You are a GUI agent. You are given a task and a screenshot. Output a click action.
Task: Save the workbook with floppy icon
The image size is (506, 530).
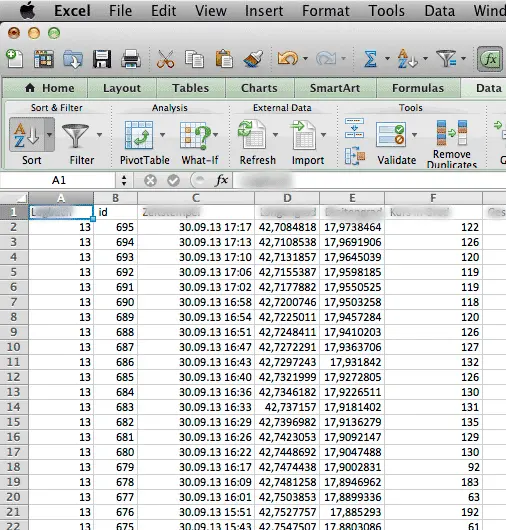coord(102,59)
